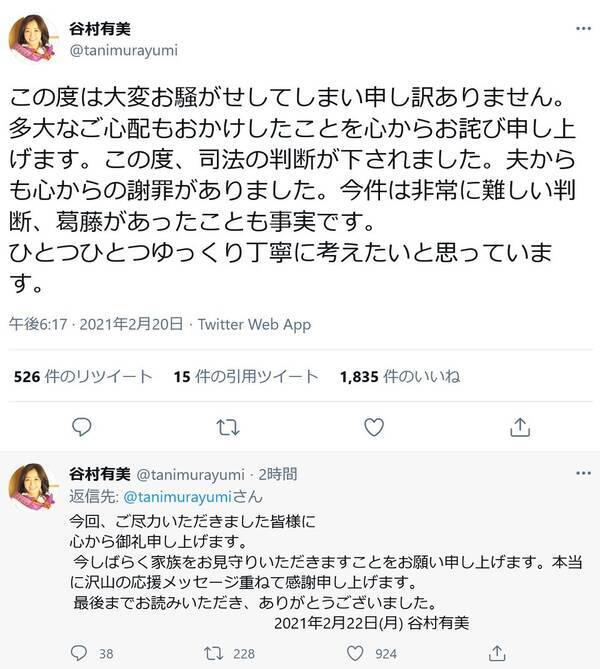Click the reply icon on the main tweet
The width and height of the screenshot is (600, 669).
82,427
